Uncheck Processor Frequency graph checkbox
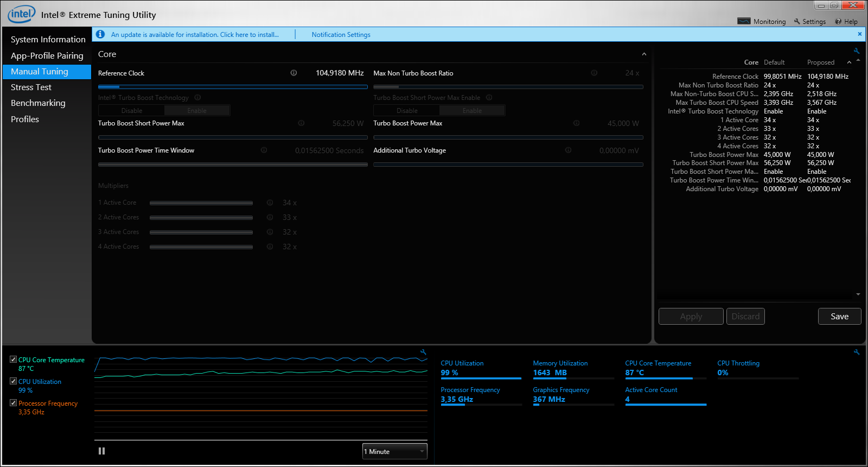868x467 pixels. (13, 403)
